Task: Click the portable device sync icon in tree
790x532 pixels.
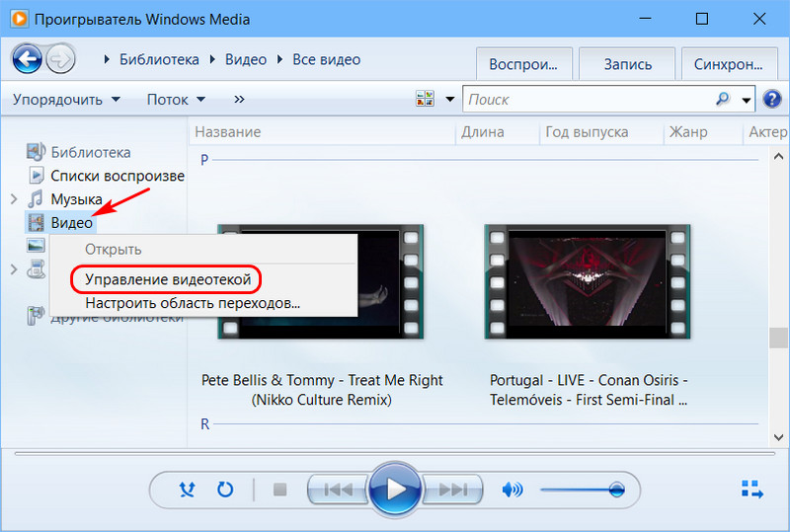Action: point(37,269)
